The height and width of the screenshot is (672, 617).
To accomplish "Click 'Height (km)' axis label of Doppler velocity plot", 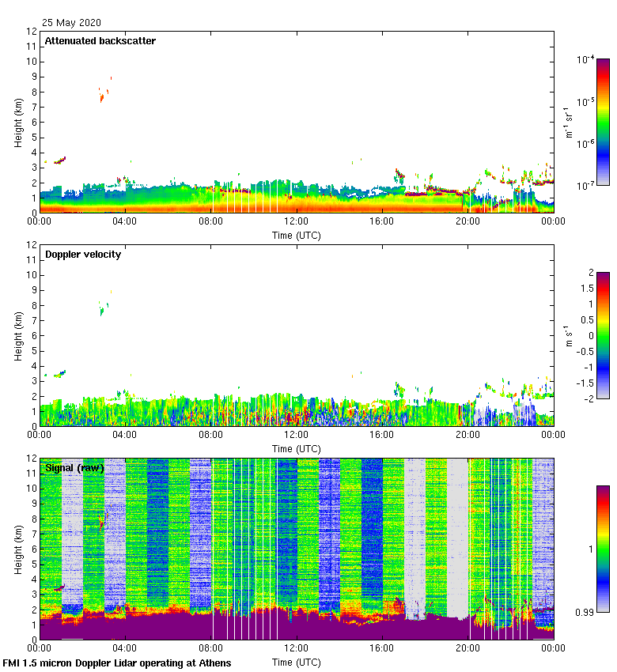I will coord(19,335).
